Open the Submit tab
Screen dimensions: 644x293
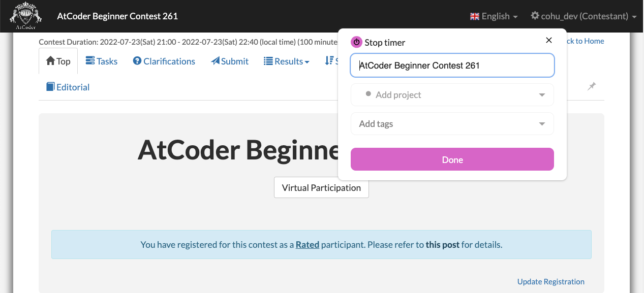(230, 61)
